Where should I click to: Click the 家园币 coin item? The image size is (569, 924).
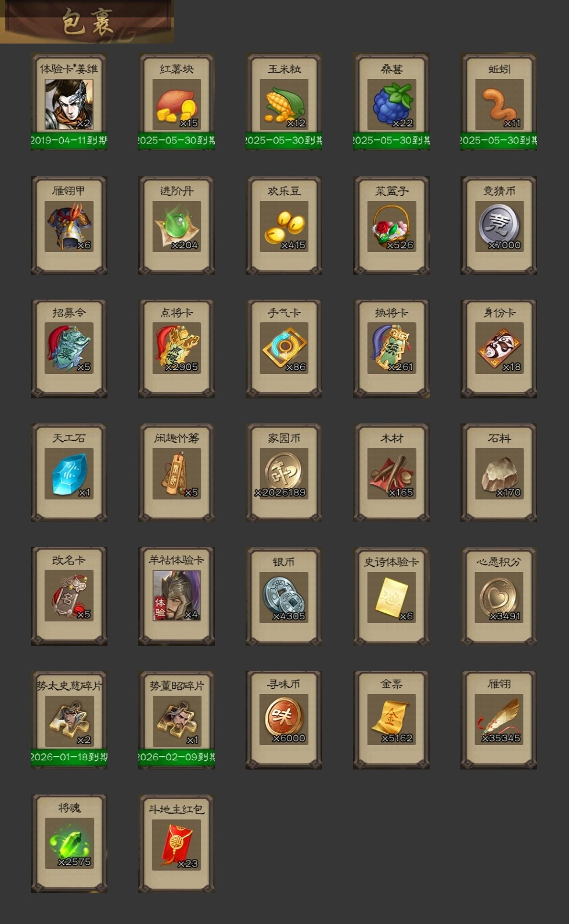(x=284, y=473)
